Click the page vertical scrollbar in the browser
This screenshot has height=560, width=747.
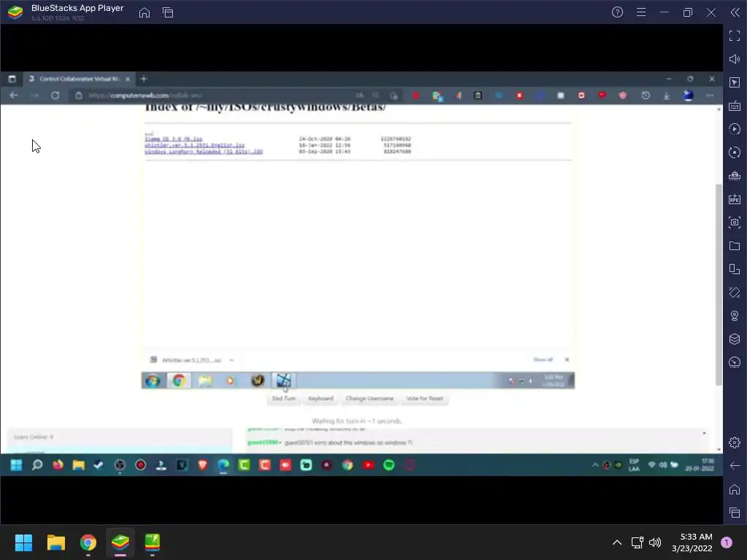coord(719,284)
